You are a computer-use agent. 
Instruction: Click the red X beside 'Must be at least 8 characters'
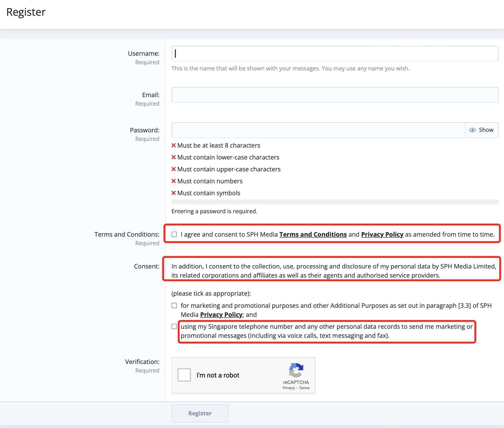click(x=173, y=145)
